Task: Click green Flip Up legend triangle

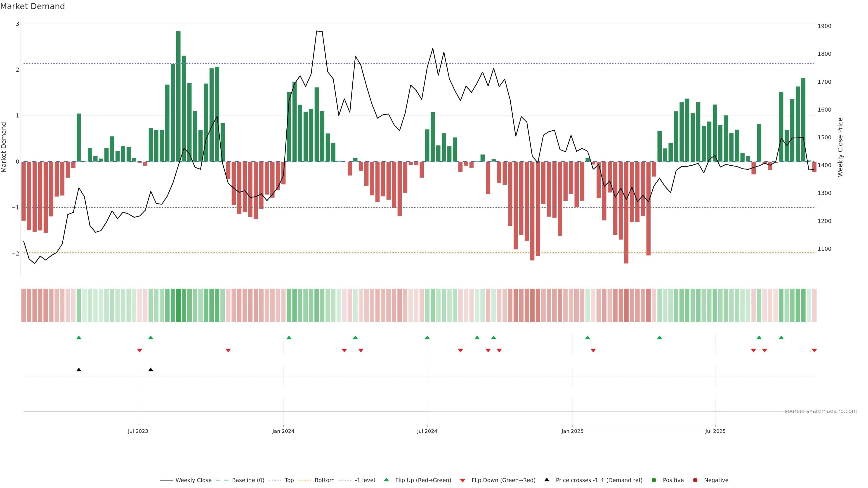Action: click(x=387, y=480)
